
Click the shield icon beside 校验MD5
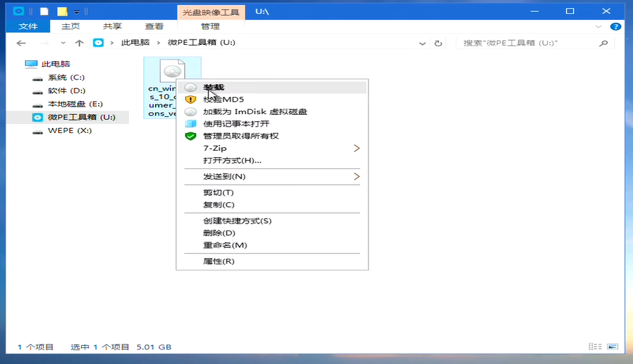click(x=190, y=99)
